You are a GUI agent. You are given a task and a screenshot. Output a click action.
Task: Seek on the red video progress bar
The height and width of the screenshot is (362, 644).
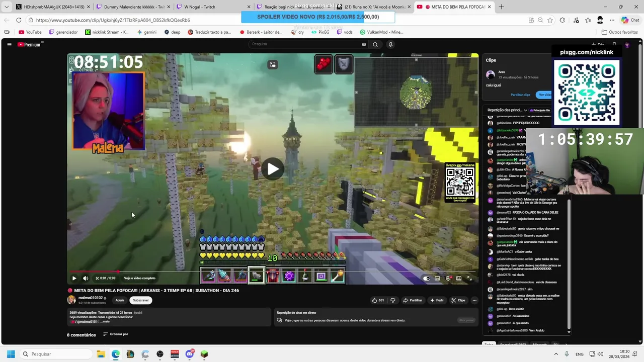pyautogui.click(x=272, y=271)
